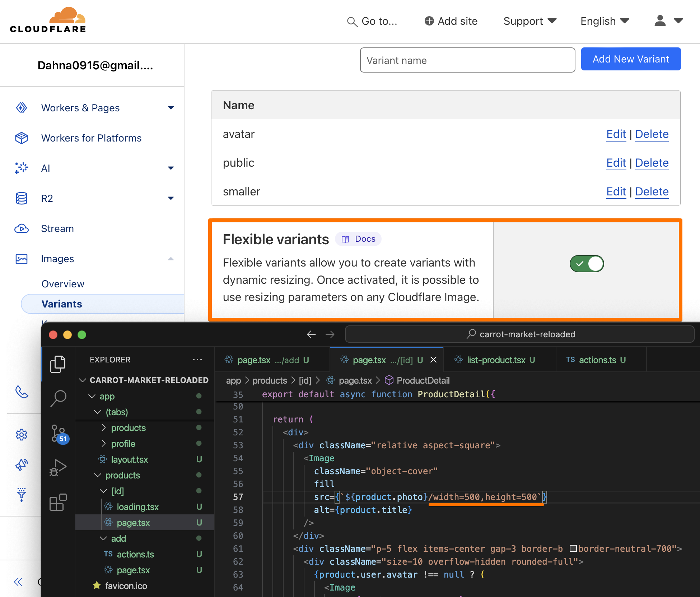Click VS Code go forward arrow
The width and height of the screenshot is (700, 597).
coord(330,334)
